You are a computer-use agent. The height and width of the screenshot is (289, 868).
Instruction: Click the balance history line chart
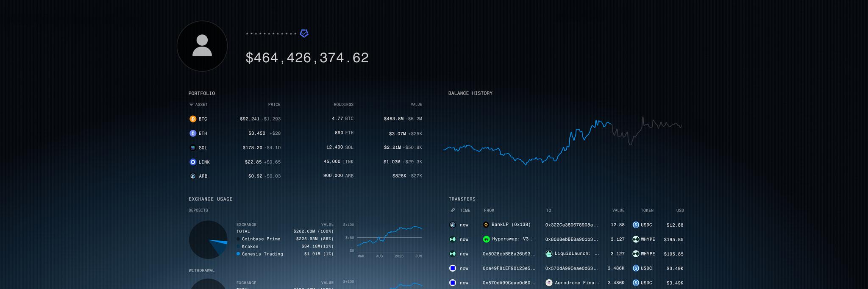click(x=562, y=141)
